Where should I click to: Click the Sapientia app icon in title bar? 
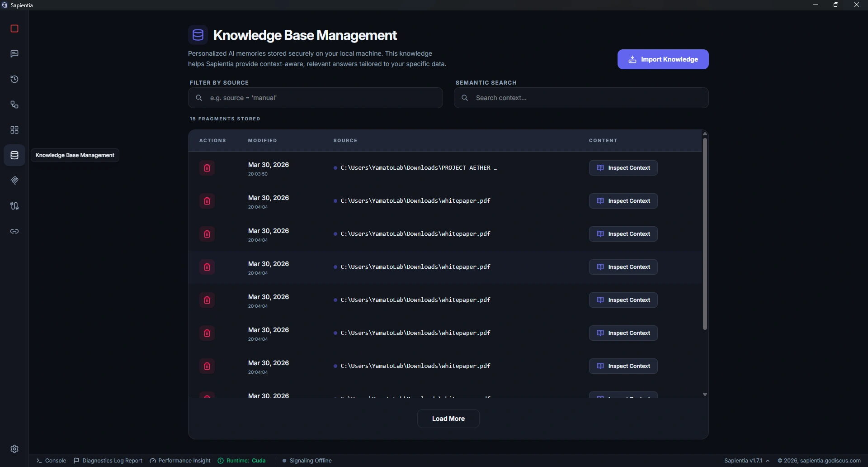click(5, 5)
